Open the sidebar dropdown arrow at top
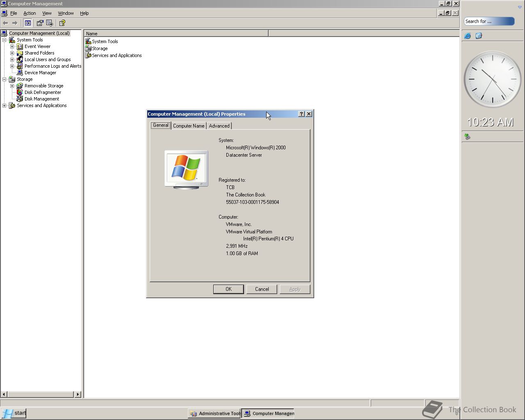 (x=520, y=7)
